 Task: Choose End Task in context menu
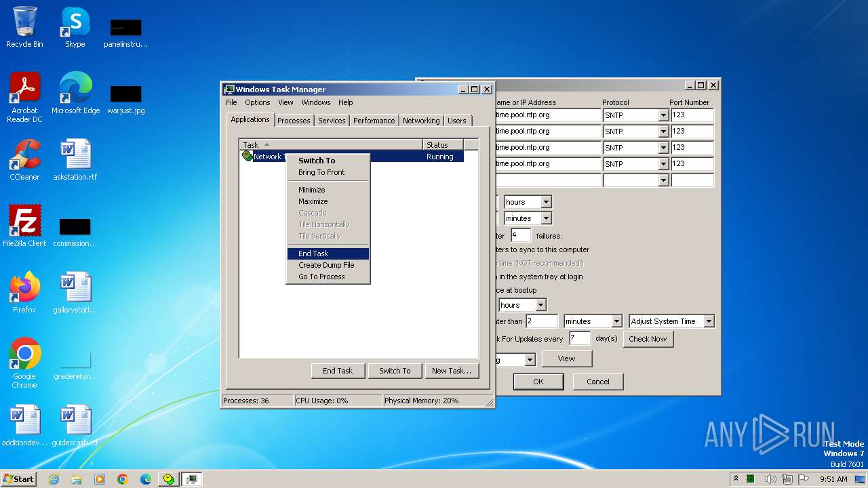click(328, 253)
